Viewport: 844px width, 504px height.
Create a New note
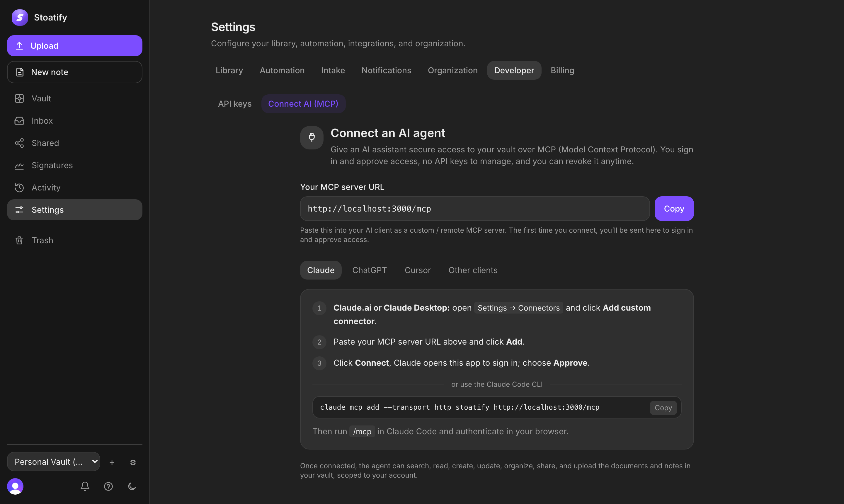[x=74, y=72]
